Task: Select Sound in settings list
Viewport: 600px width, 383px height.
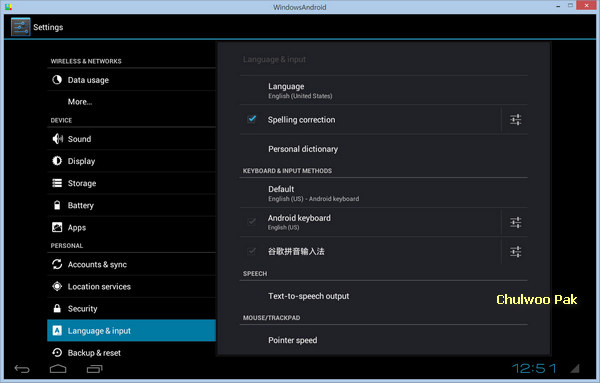Action: pyautogui.click(x=132, y=139)
